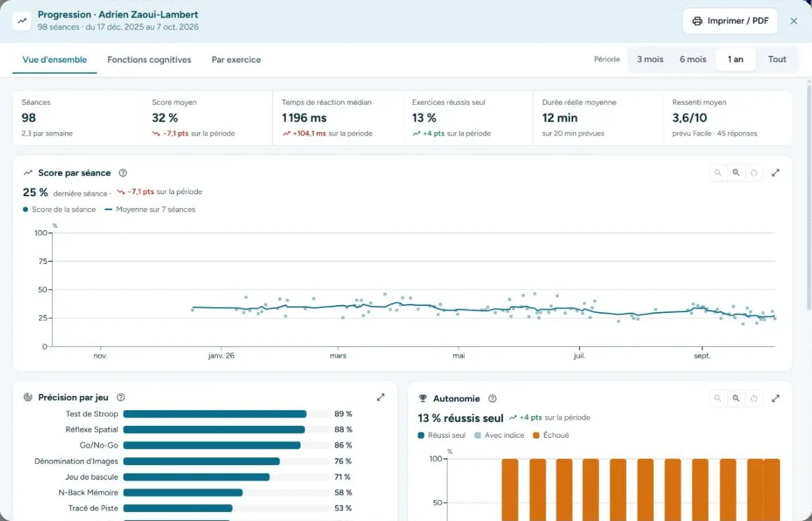Zoom out on the Score par séance chart
Screen dimensions: 812x521
point(718,173)
